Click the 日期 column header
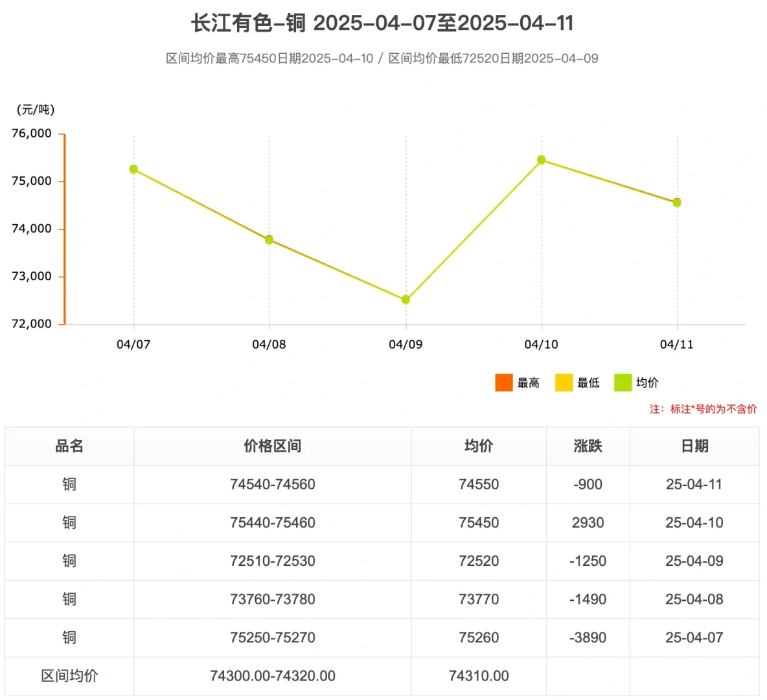Image resolution: width=767 pixels, height=700 pixels. point(694,446)
